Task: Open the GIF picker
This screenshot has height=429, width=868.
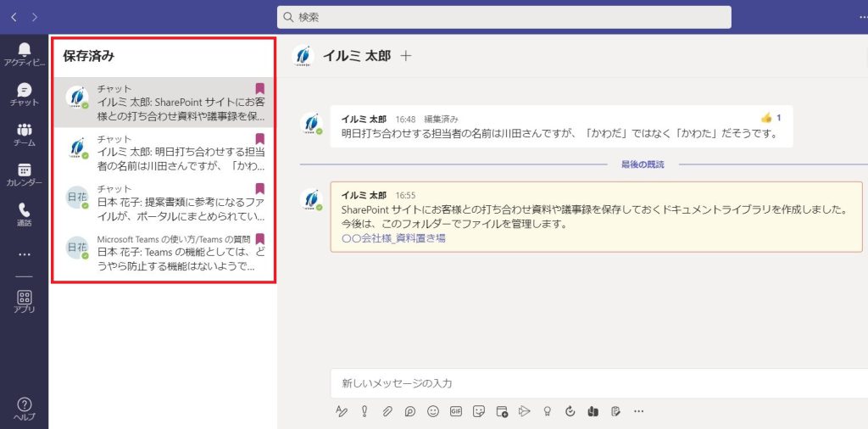Action: (x=456, y=411)
